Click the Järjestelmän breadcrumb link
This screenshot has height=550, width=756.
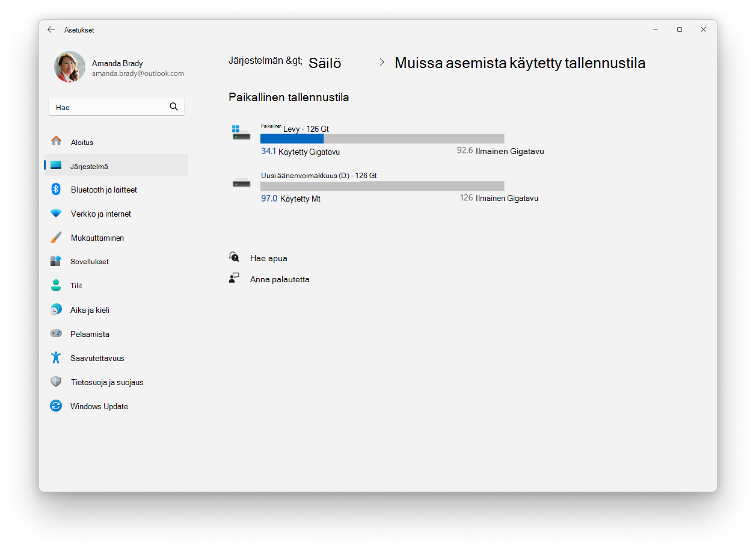click(265, 61)
